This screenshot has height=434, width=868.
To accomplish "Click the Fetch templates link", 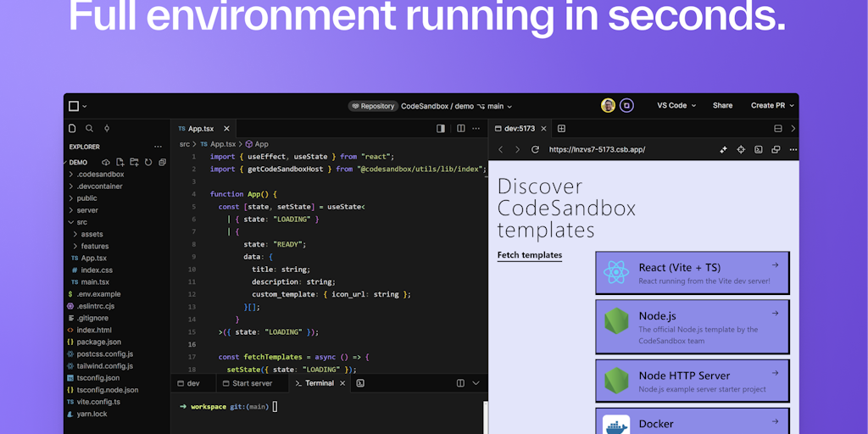I will [x=530, y=255].
